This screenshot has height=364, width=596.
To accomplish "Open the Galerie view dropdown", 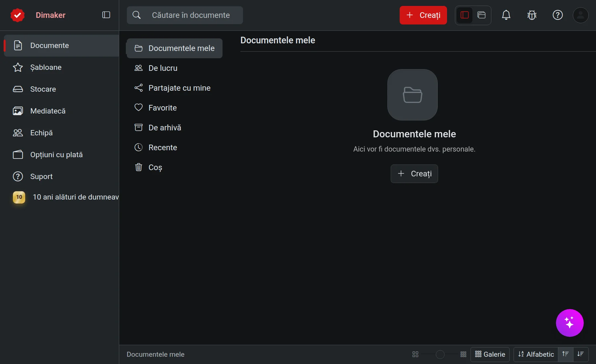I will [x=490, y=354].
